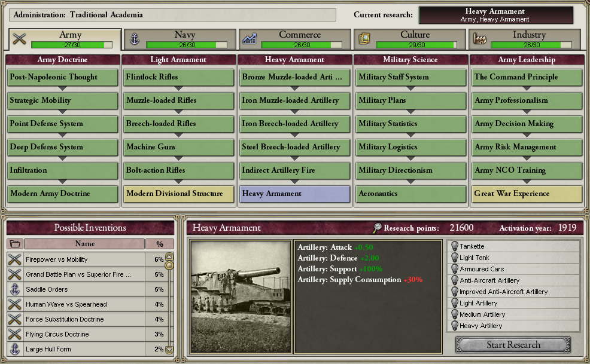
Task: Click the crossed swords Army tab icon
Action: tap(19, 39)
